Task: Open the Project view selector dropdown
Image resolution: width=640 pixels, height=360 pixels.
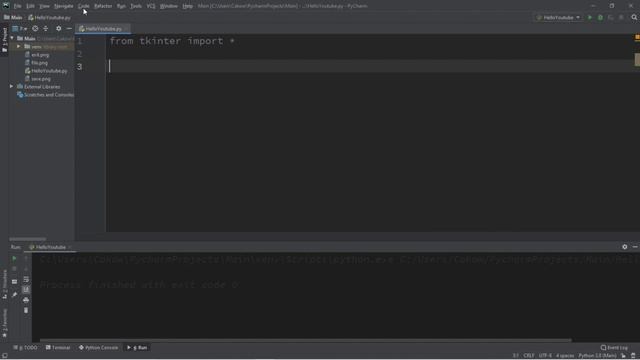Action: tap(20, 29)
